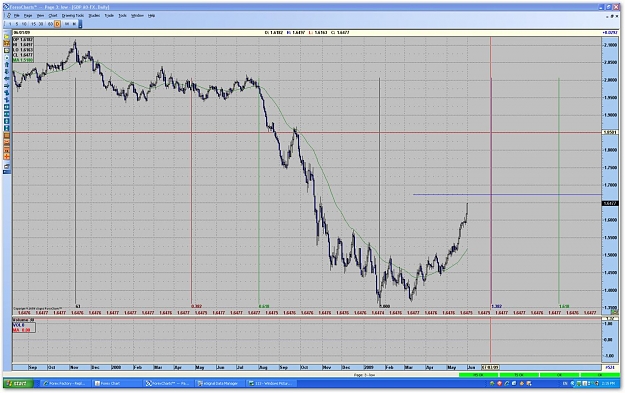Open the Window menu
This screenshot has width=625, height=393.
click(x=137, y=16)
